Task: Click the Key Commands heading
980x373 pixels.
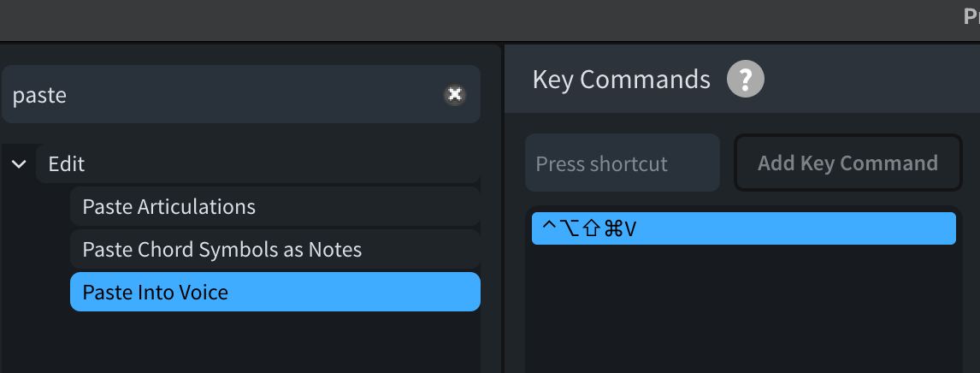Action: 621,80
